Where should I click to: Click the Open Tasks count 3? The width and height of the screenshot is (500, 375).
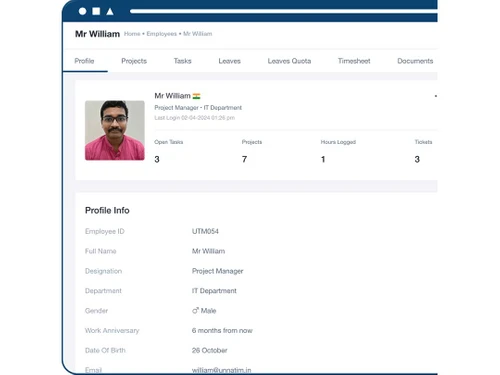(x=157, y=159)
